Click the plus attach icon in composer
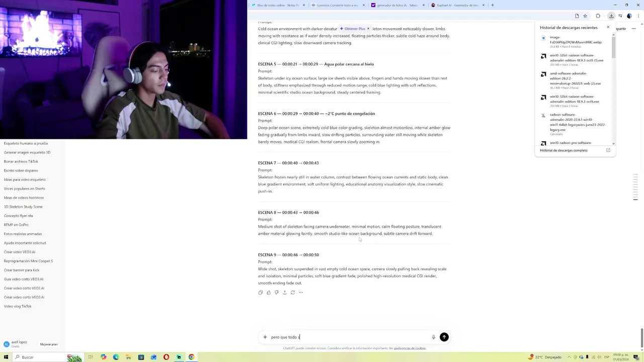This screenshot has height=362, width=644. (265, 337)
